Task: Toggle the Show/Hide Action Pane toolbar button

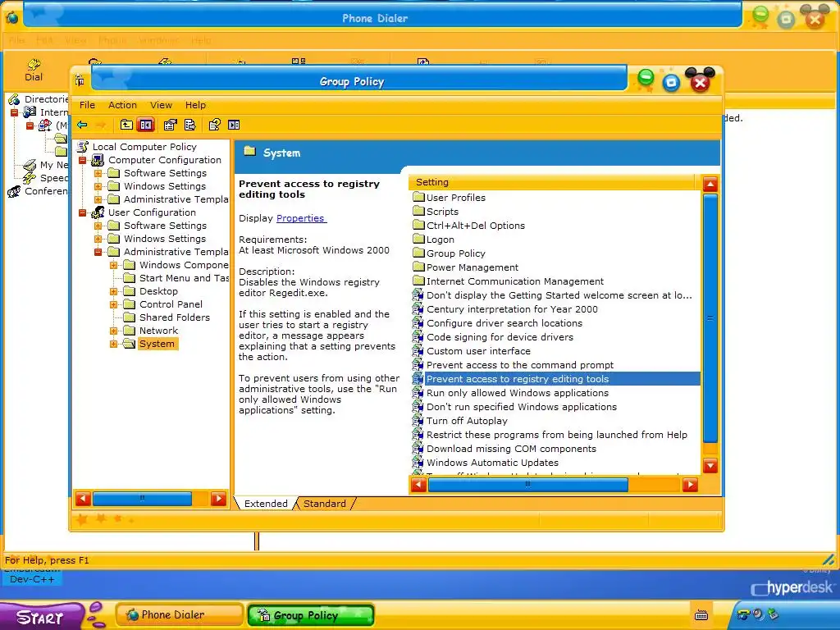Action: [x=234, y=125]
